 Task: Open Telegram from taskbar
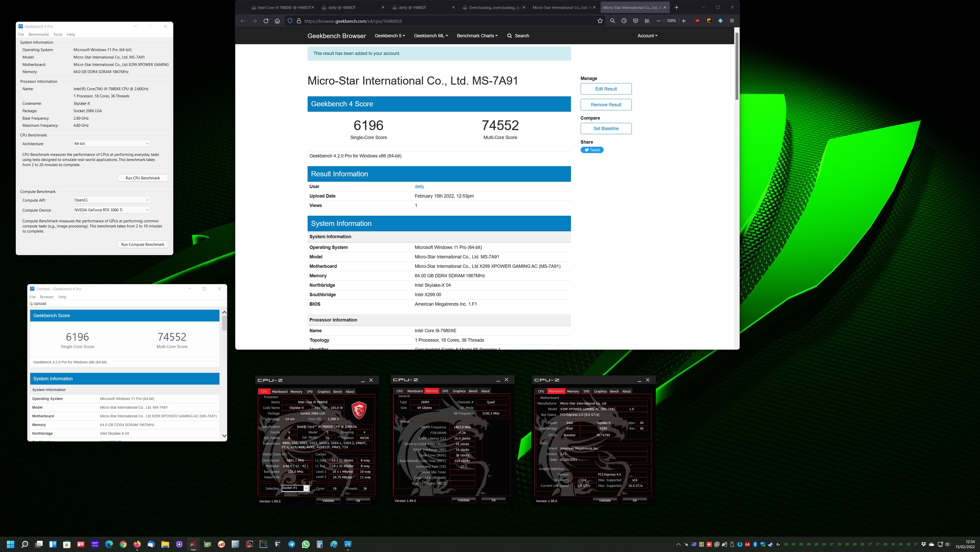click(x=291, y=544)
